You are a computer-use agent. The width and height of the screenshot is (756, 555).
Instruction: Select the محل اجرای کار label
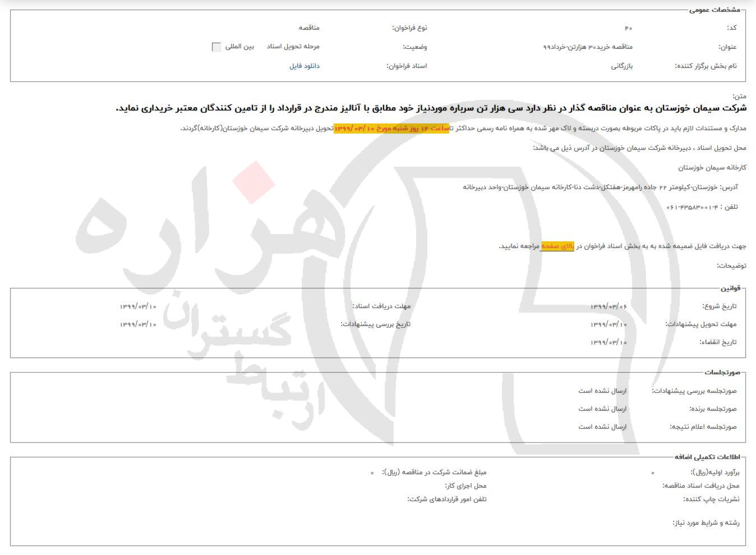pyautogui.click(x=465, y=486)
